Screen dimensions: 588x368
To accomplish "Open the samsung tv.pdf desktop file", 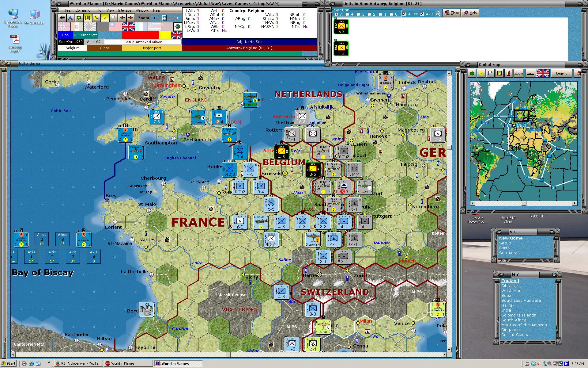I will click(x=15, y=44).
